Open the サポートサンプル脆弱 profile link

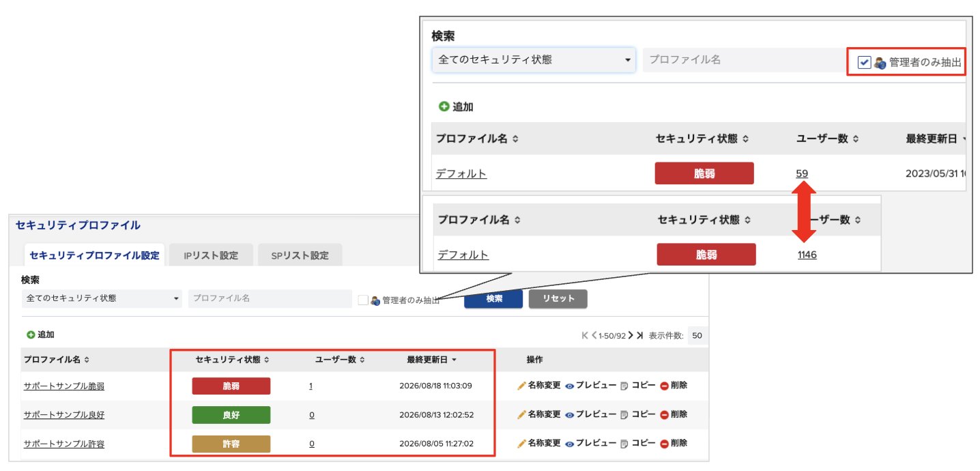[x=64, y=386]
